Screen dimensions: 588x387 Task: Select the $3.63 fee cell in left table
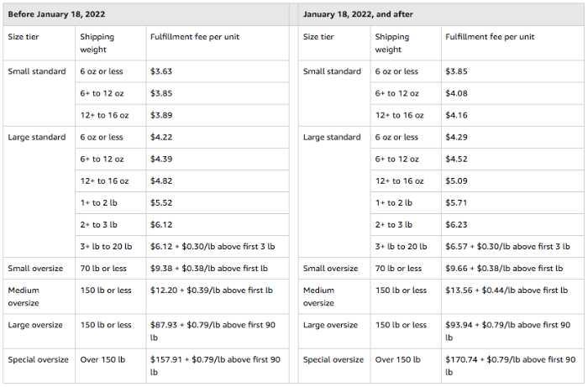161,71
